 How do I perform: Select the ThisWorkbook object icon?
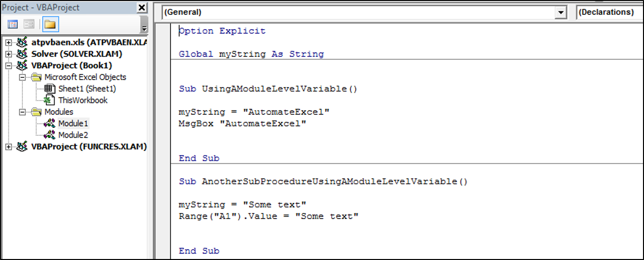click(x=50, y=100)
